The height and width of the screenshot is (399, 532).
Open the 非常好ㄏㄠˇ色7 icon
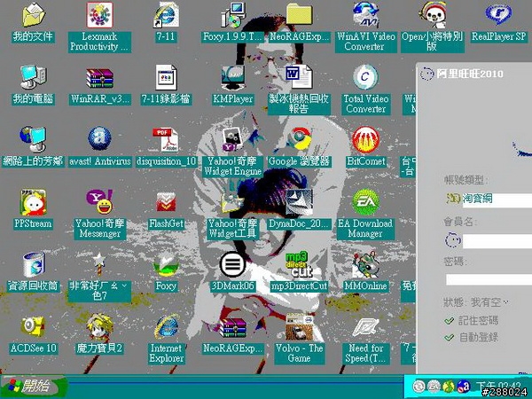(x=99, y=264)
